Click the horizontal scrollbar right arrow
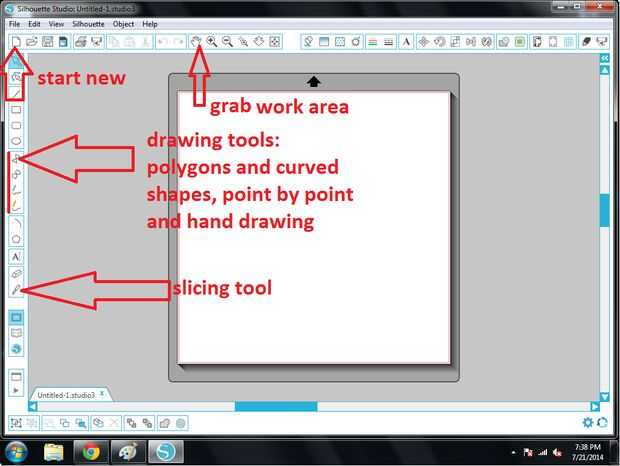This screenshot has height=466, width=620. coord(595,406)
